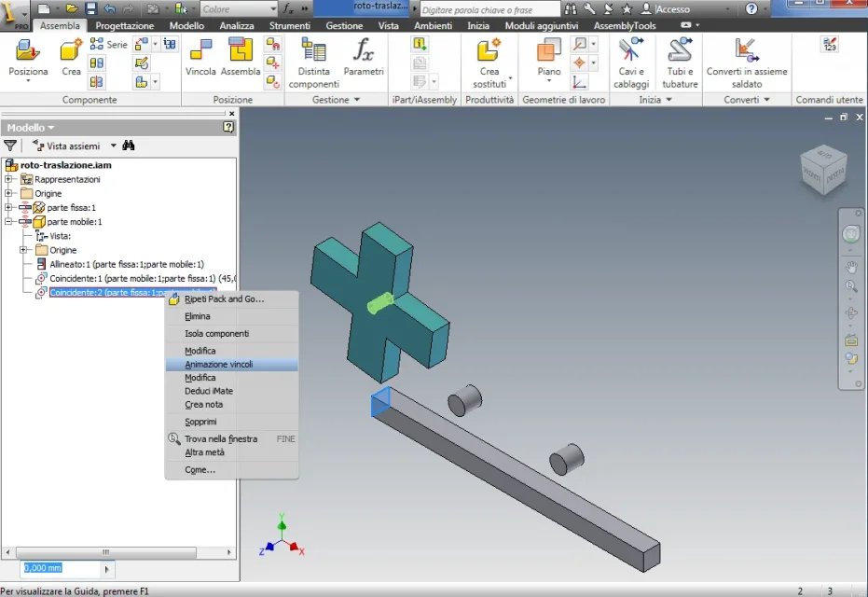Click the Crea component icon

71,51
